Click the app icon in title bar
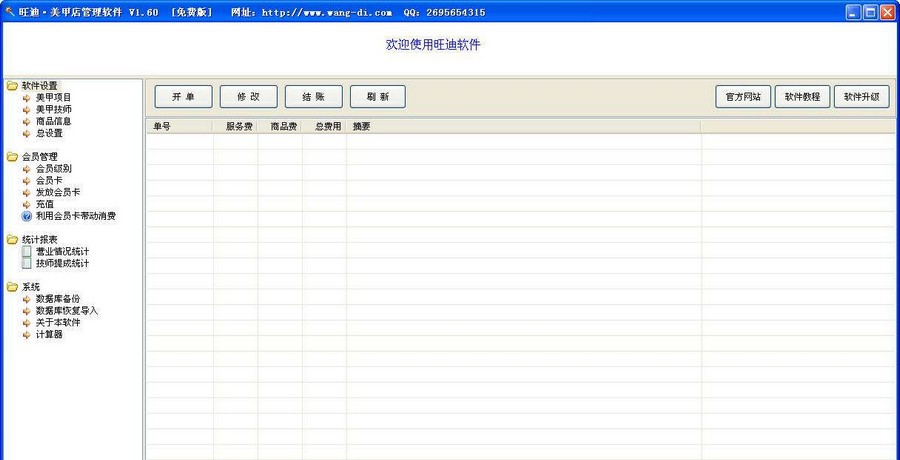The image size is (900, 460). [10, 12]
